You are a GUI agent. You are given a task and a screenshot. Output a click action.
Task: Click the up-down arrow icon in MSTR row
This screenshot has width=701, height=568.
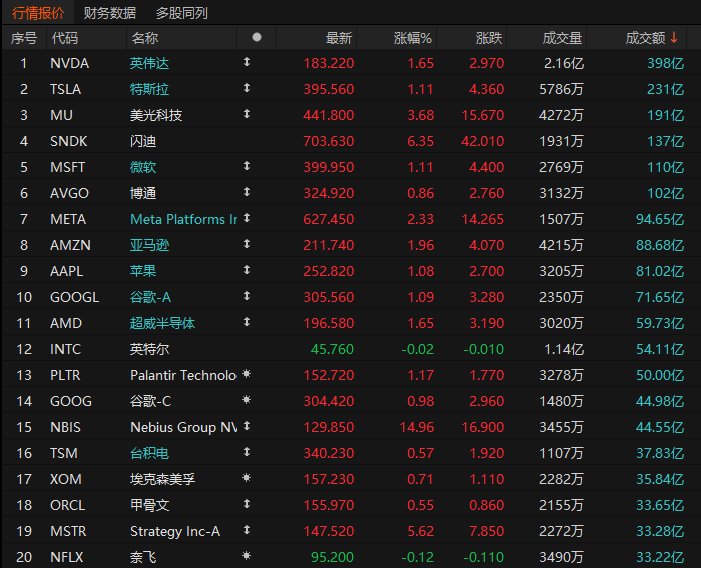247,530
